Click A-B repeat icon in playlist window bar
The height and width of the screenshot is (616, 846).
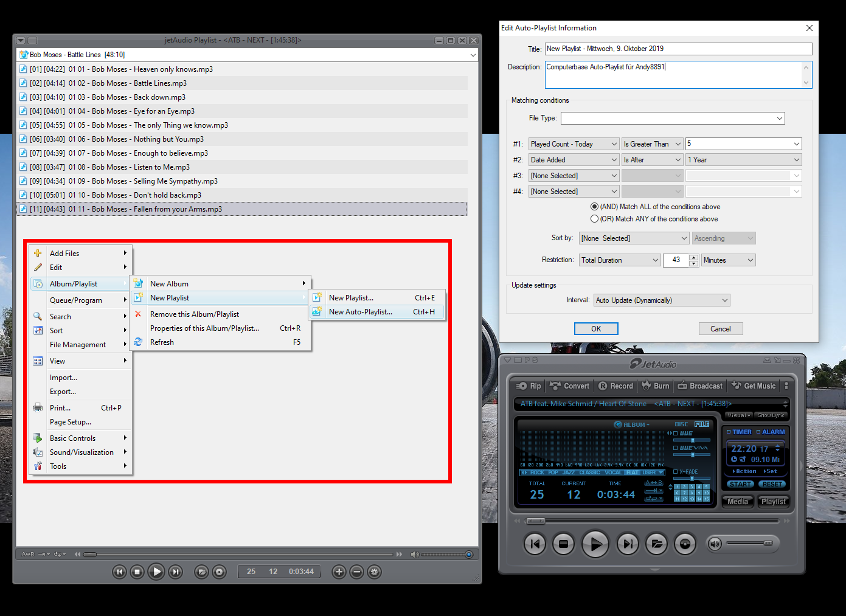click(28, 555)
